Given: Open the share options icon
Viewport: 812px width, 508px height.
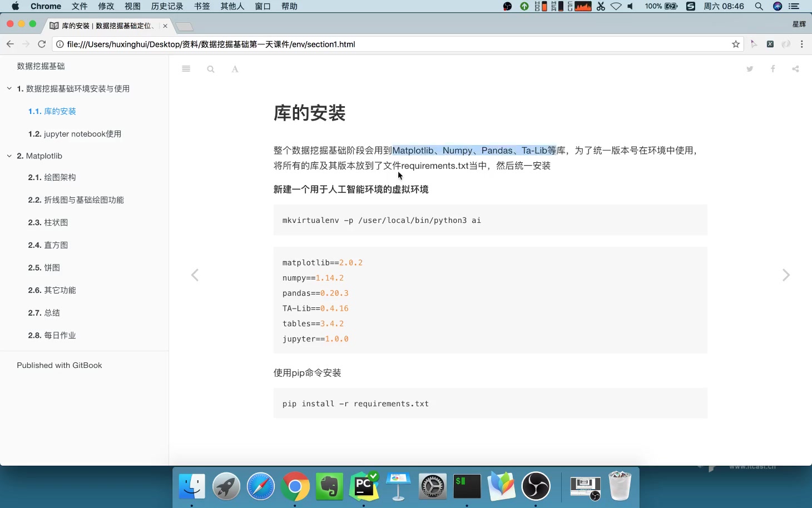Looking at the screenshot, I should coord(795,69).
